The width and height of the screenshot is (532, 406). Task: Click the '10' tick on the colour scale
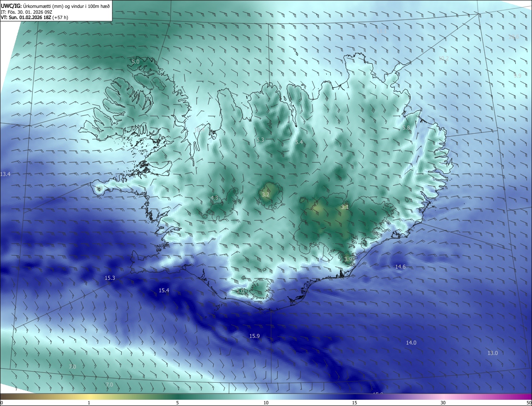[x=266, y=403]
